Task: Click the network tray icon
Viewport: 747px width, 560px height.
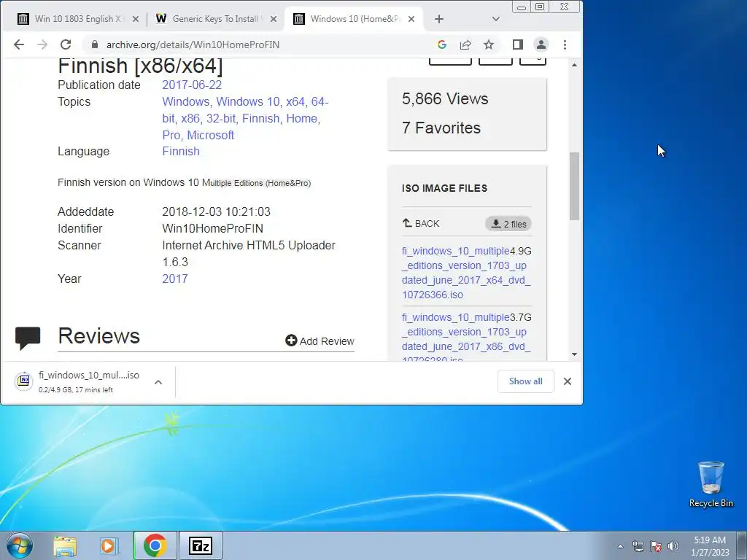Action: 638,546
